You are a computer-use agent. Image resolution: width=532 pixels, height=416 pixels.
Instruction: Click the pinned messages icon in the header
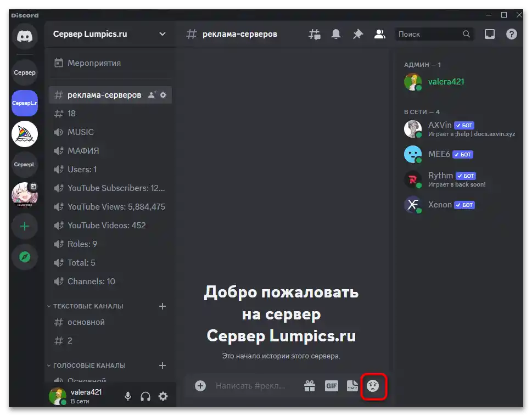point(357,33)
